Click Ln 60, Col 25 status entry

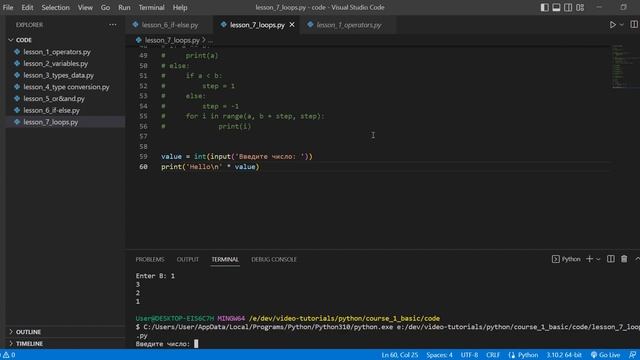point(400,355)
